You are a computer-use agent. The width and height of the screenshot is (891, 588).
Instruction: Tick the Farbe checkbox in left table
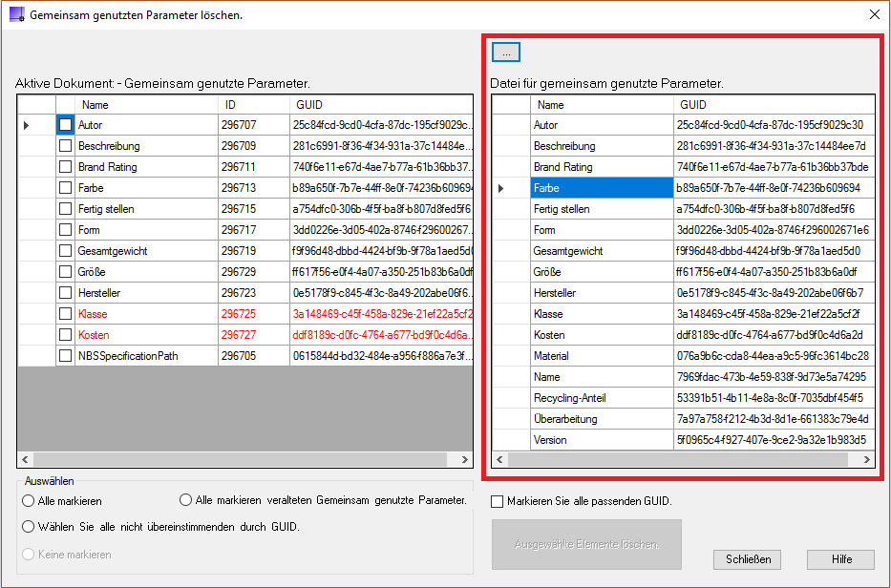(65, 187)
